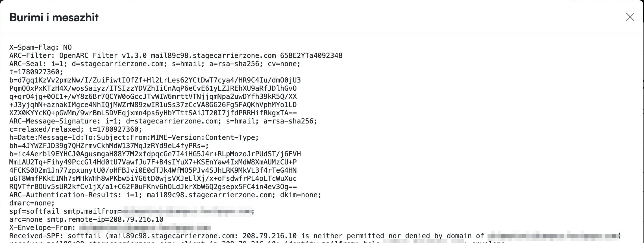Click the line starting b=ic4Aerbl9EYHCJ0
644x243 pixels.
tap(155, 154)
